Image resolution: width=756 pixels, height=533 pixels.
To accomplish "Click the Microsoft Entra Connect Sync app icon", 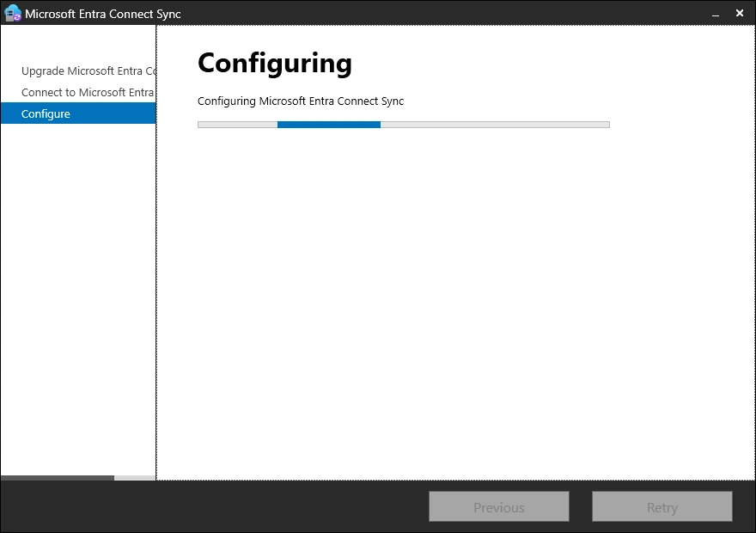I will (x=13, y=13).
